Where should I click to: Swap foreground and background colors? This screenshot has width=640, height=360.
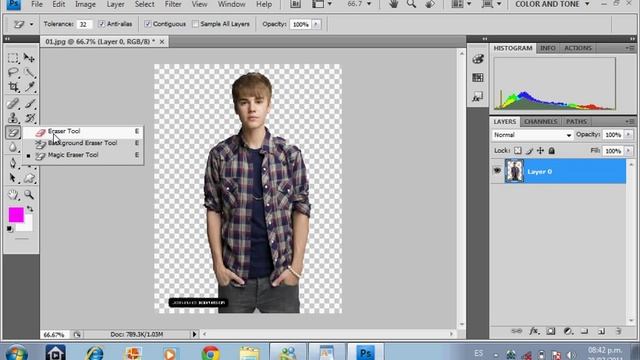[30, 209]
